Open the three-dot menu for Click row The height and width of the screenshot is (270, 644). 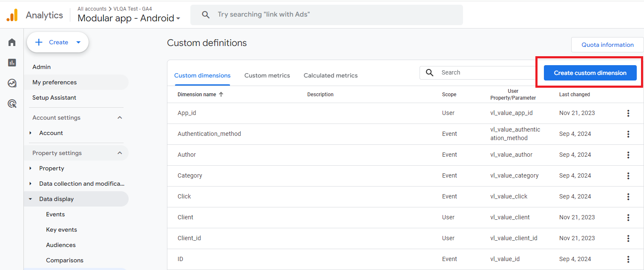[x=628, y=197]
